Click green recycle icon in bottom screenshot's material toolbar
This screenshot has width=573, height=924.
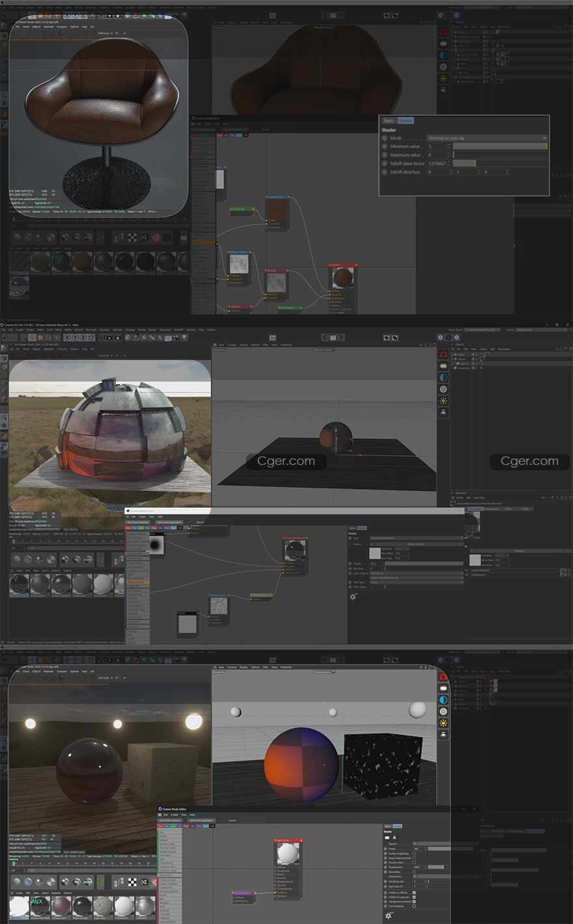[x=101, y=882]
